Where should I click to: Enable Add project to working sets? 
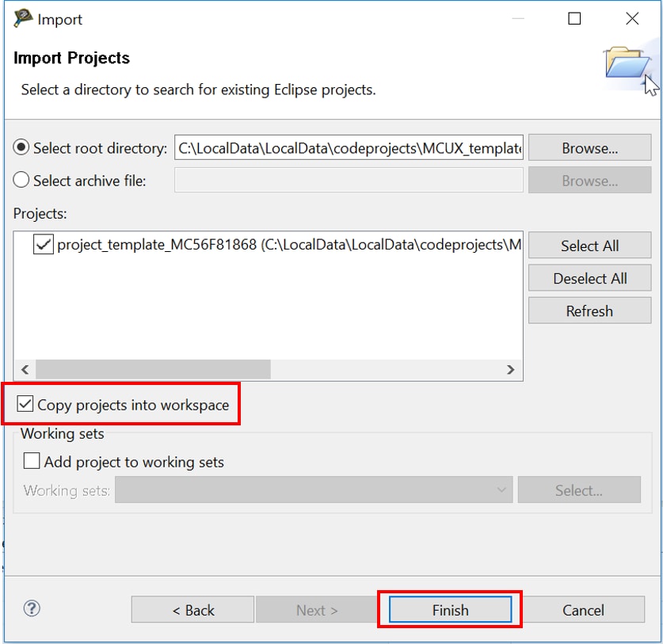32,461
